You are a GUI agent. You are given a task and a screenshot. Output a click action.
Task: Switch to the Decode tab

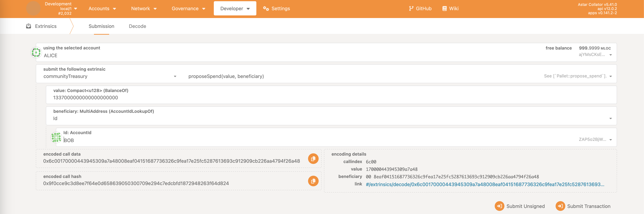click(137, 26)
